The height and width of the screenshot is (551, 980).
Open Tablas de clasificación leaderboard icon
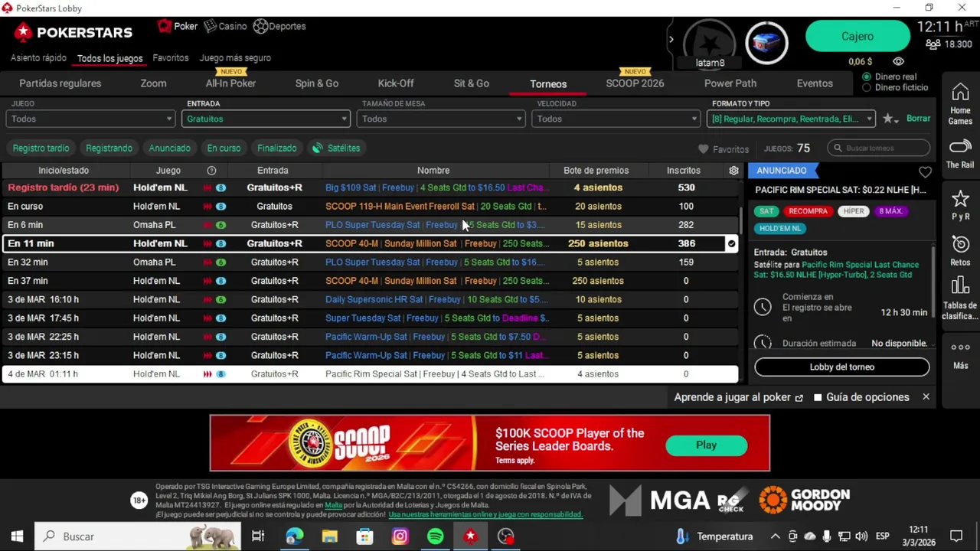[x=960, y=298]
